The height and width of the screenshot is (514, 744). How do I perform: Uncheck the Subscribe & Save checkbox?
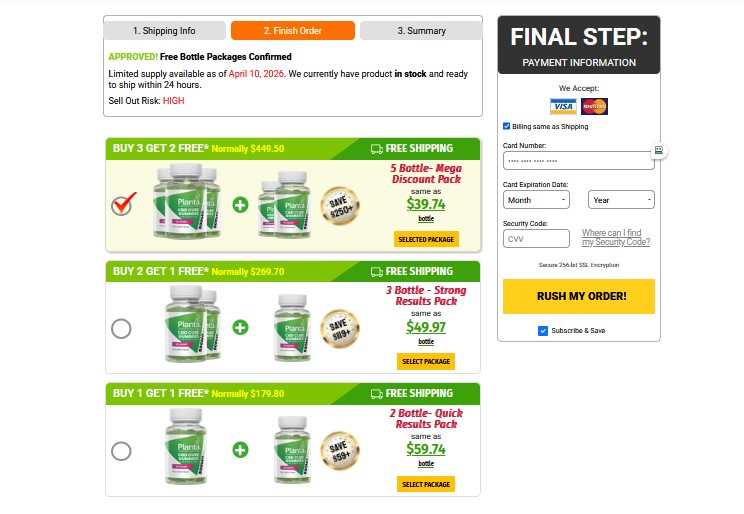pos(543,331)
